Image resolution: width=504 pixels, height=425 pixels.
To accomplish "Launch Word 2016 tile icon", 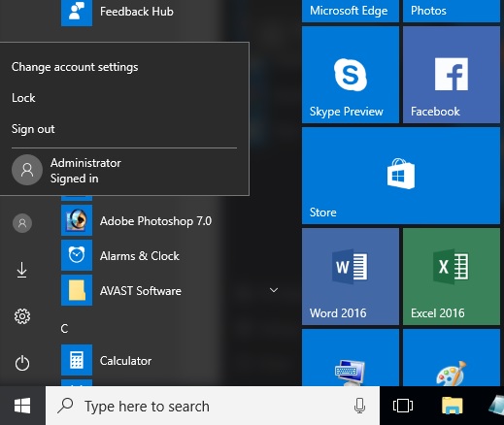I will (350, 267).
